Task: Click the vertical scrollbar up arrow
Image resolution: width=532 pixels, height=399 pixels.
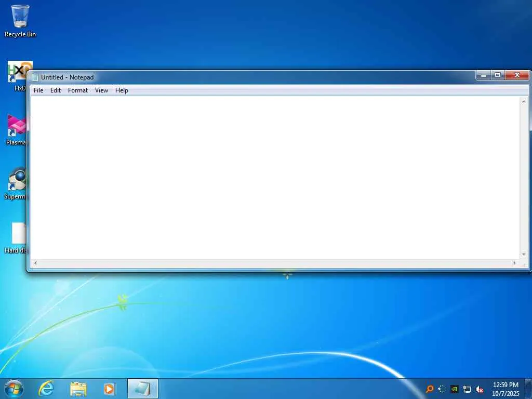Action: click(524, 101)
